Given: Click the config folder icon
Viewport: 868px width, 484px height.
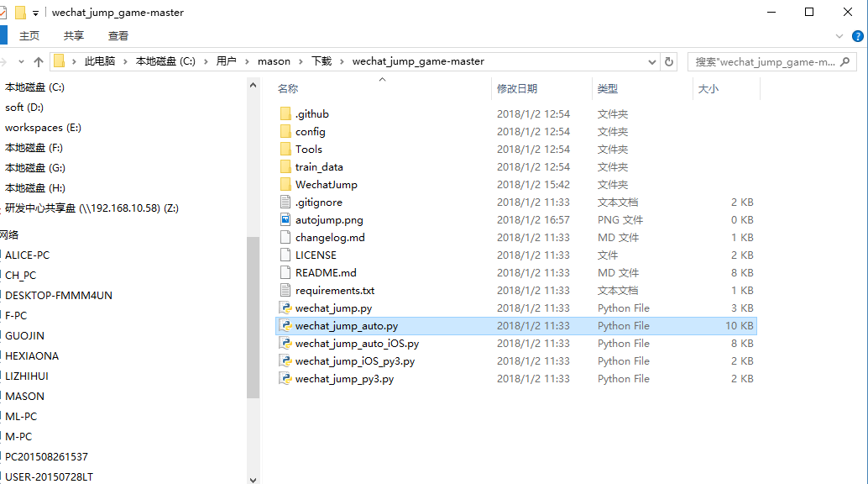Looking at the screenshot, I should tap(285, 131).
